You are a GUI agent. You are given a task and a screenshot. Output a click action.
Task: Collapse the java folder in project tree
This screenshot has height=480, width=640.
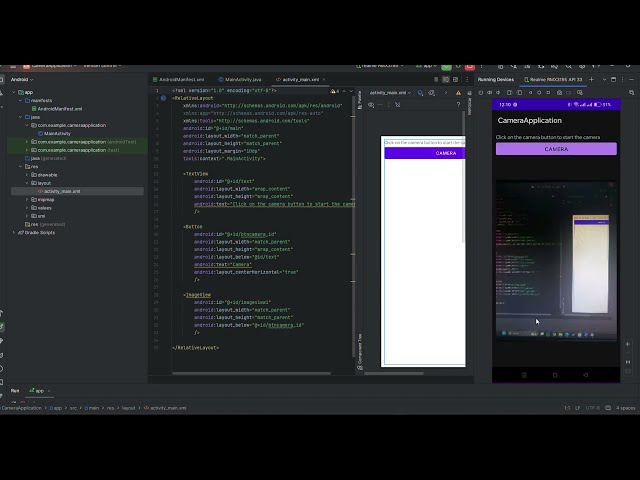click(20, 117)
